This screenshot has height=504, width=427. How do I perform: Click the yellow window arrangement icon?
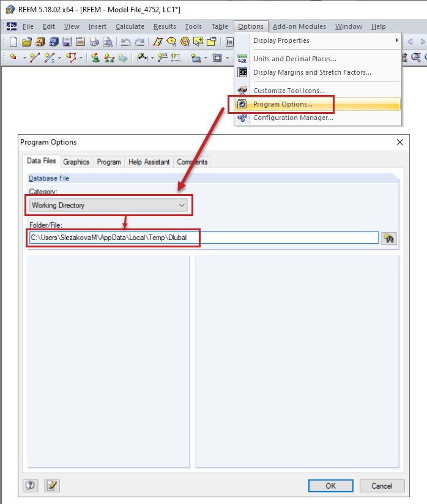point(212,42)
